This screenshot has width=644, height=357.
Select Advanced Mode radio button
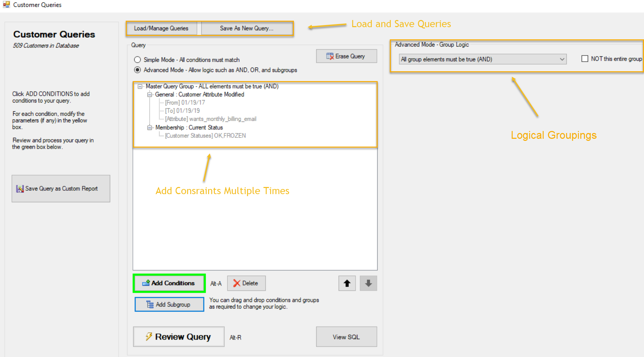click(137, 70)
